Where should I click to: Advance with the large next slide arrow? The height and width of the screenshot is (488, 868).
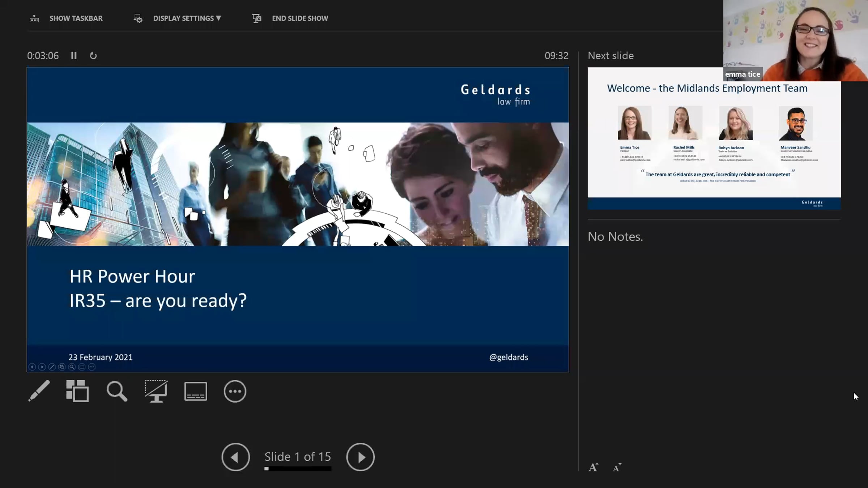[x=360, y=457]
